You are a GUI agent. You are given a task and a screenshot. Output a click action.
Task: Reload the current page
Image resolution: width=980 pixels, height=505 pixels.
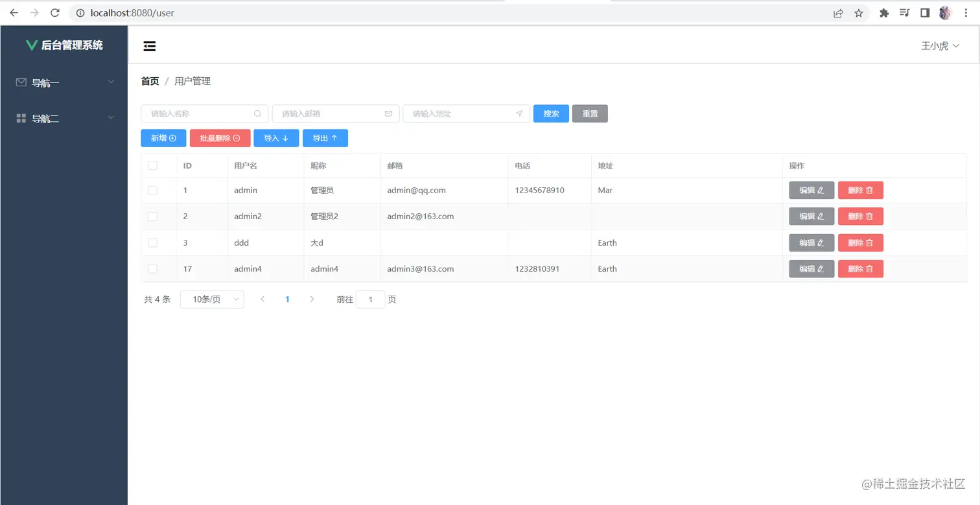pyautogui.click(x=55, y=13)
